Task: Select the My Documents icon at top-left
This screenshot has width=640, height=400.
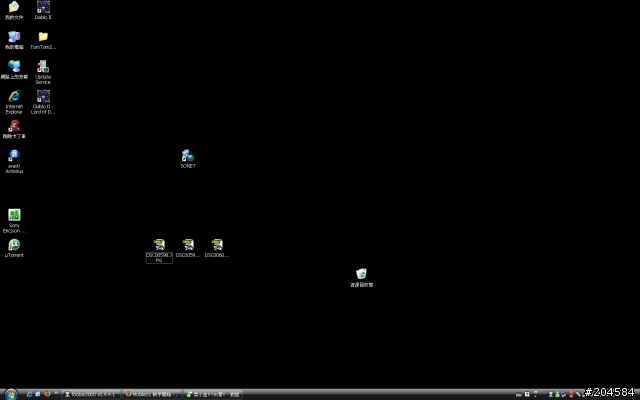Action: 14,10
